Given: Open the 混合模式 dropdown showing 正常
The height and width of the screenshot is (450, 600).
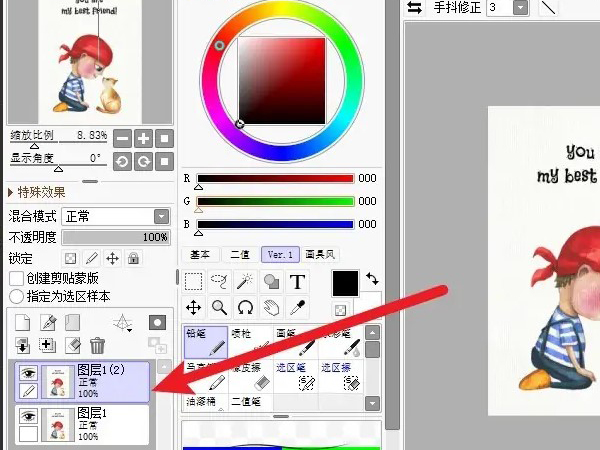Looking at the screenshot, I should (116, 217).
